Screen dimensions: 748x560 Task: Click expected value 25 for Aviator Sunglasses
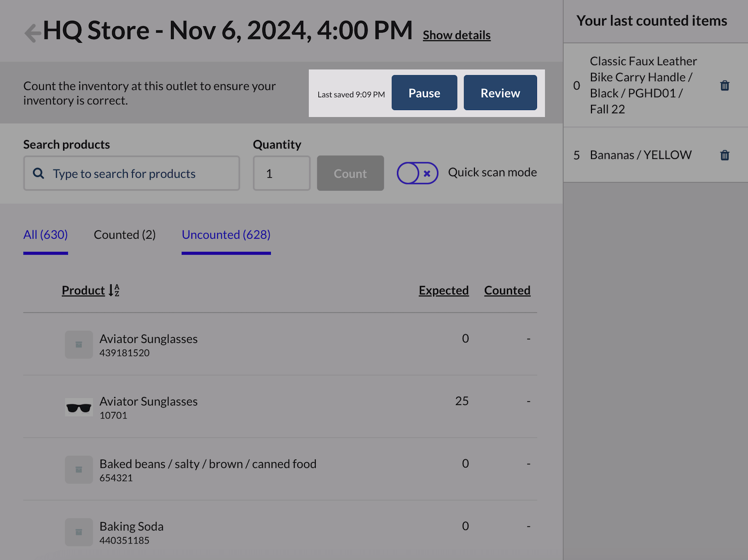click(x=462, y=401)
